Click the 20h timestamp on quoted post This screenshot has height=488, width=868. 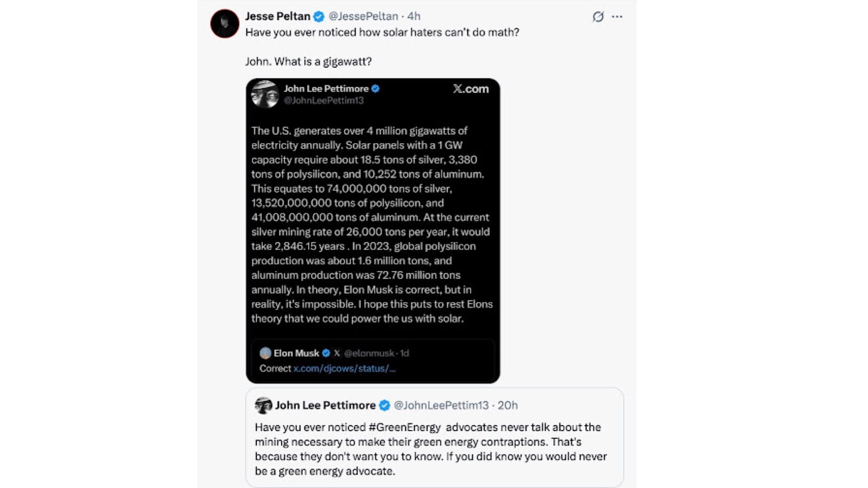pos(508,405)
